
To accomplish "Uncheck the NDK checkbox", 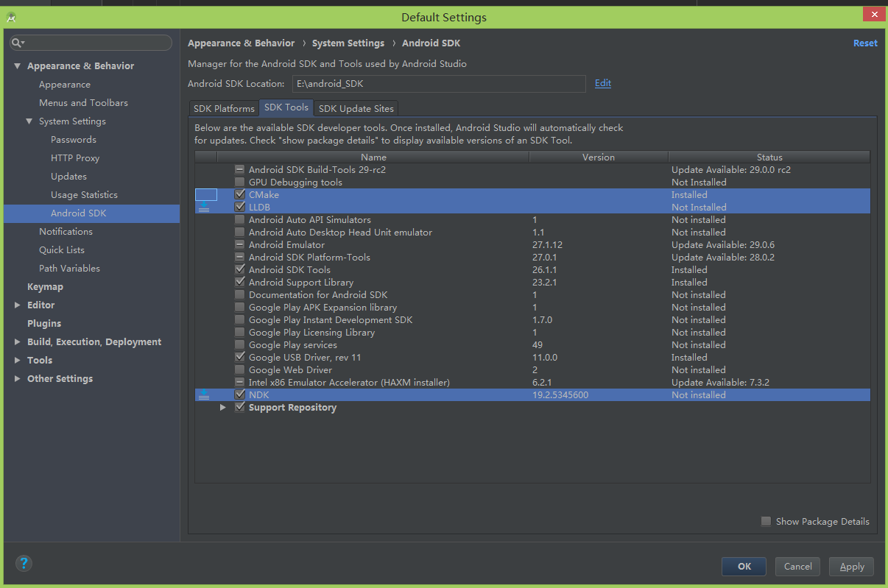I will coord(239,395).
